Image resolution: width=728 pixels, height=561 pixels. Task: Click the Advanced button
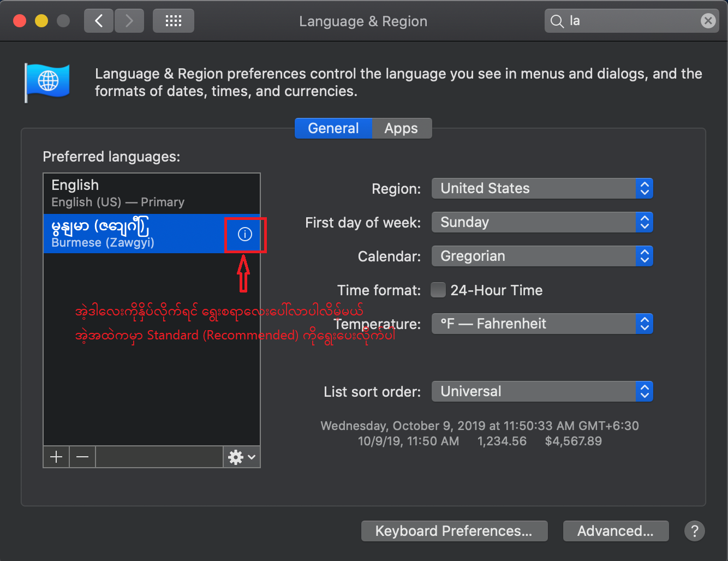(615, 531)
